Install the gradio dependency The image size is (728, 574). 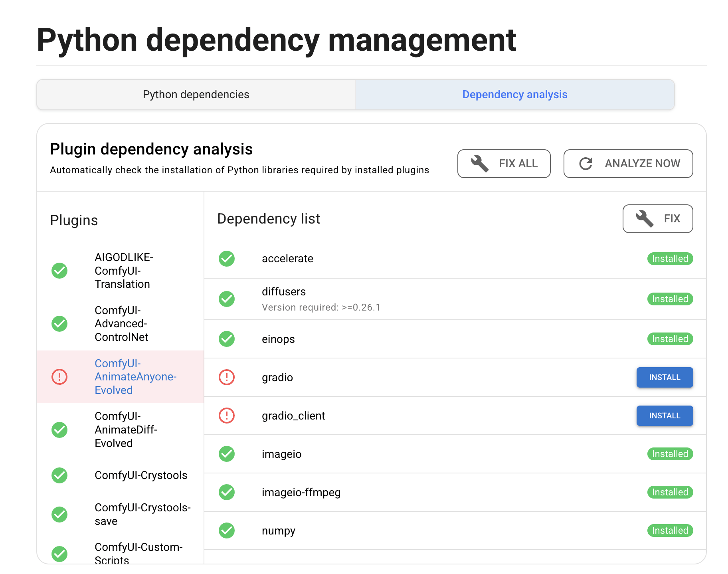pyautogui.click(x=665, y=377)
